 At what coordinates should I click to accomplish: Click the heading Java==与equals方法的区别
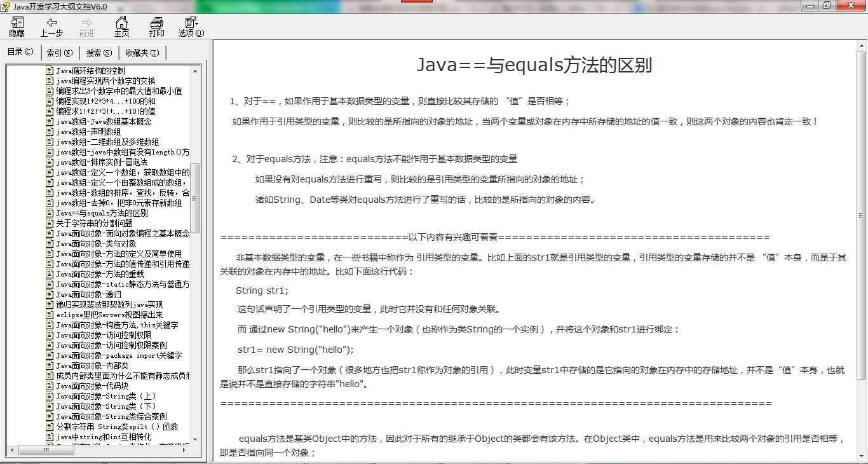tap(534, 65)
